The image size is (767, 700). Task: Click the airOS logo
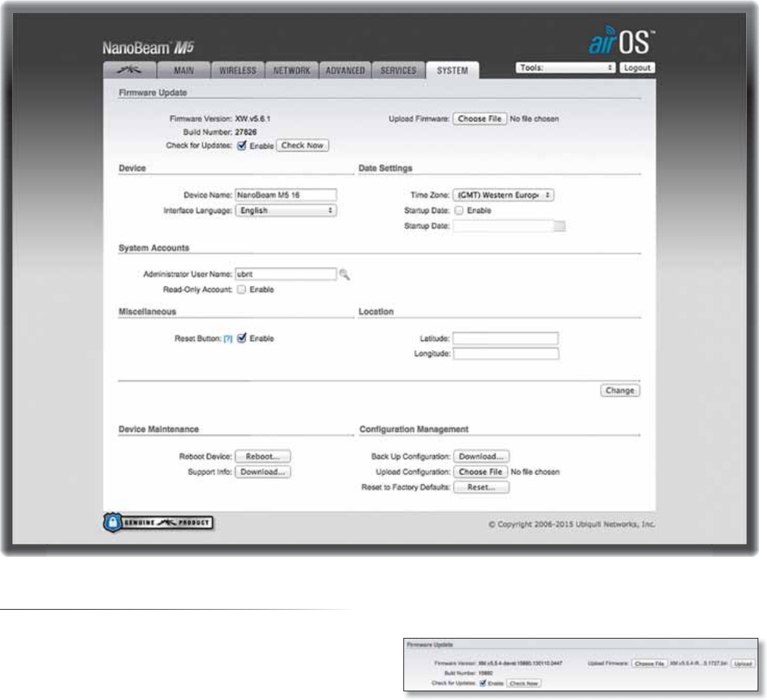click(621, 40)
